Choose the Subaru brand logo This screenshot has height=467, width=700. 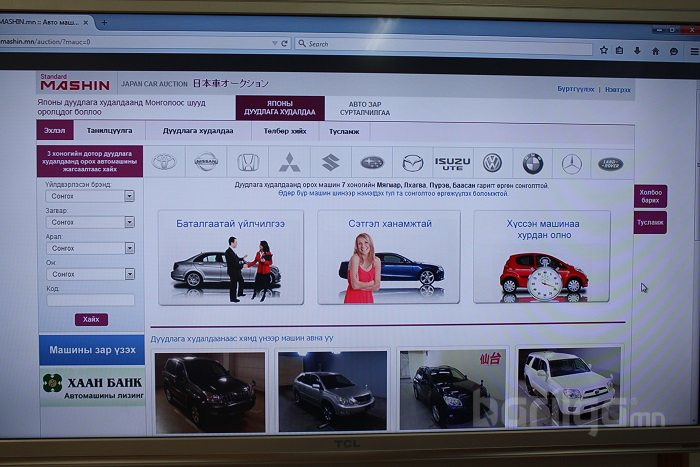coord(371,162)
